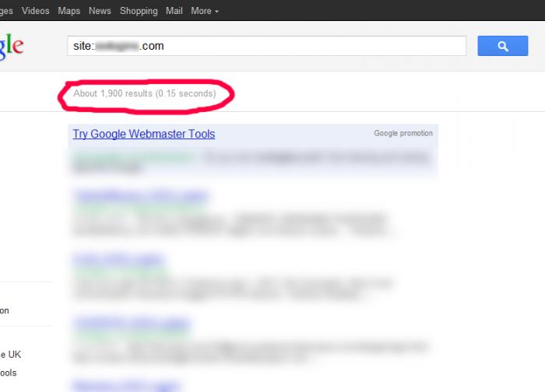Screen dimensions: 545x392
Task: Click 'About 1,900 results' text
Action: (113, 93)
